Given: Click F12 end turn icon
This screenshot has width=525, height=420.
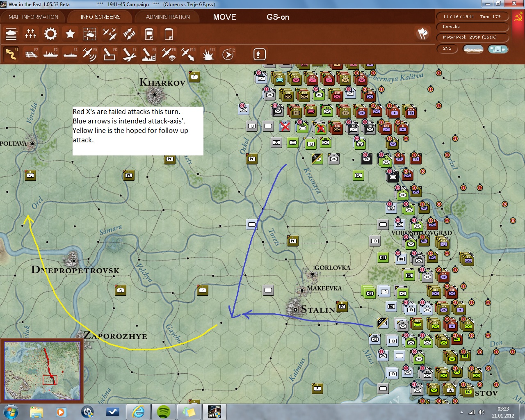Looking at the screenshot, I should 228,54.
